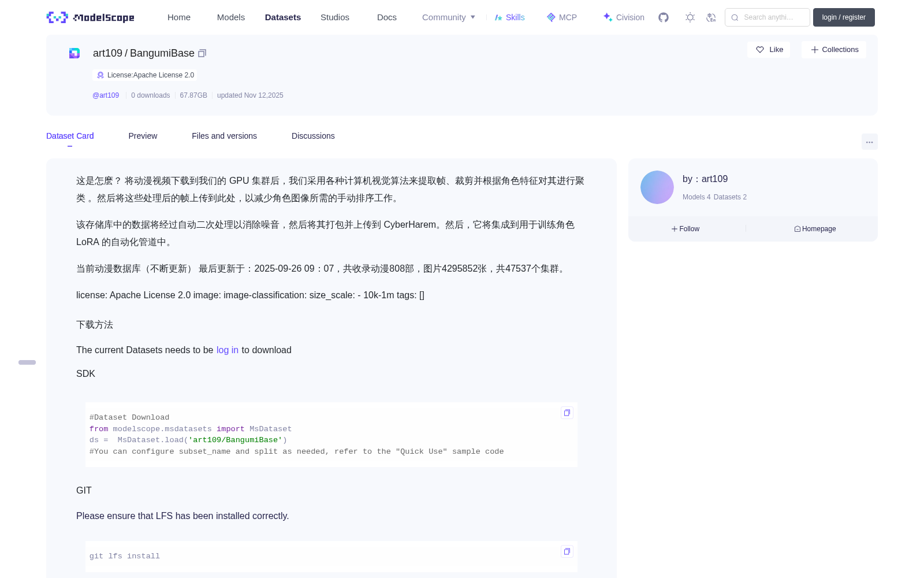Click the license badge icon
The image size is (924, 578).
[100, 75]
